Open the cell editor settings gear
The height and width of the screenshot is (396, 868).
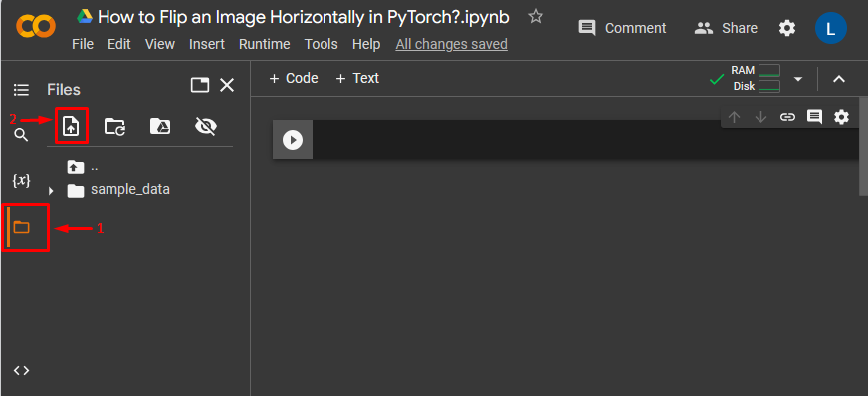(841, 117)
